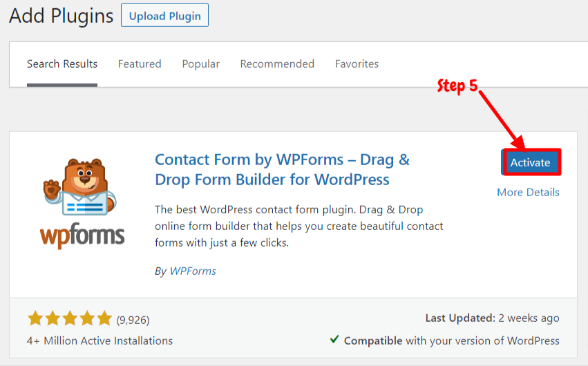Click the green compatibility checkmark icon

pos(334,339)
